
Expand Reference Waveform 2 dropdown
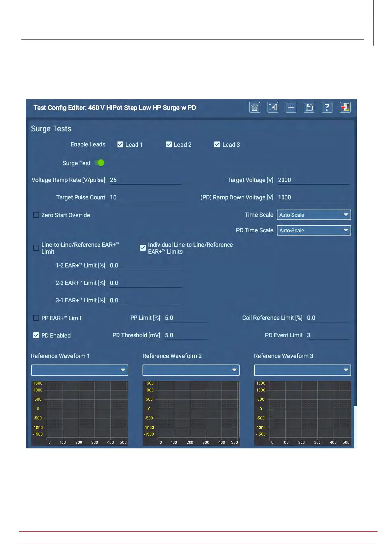point(191,370)
